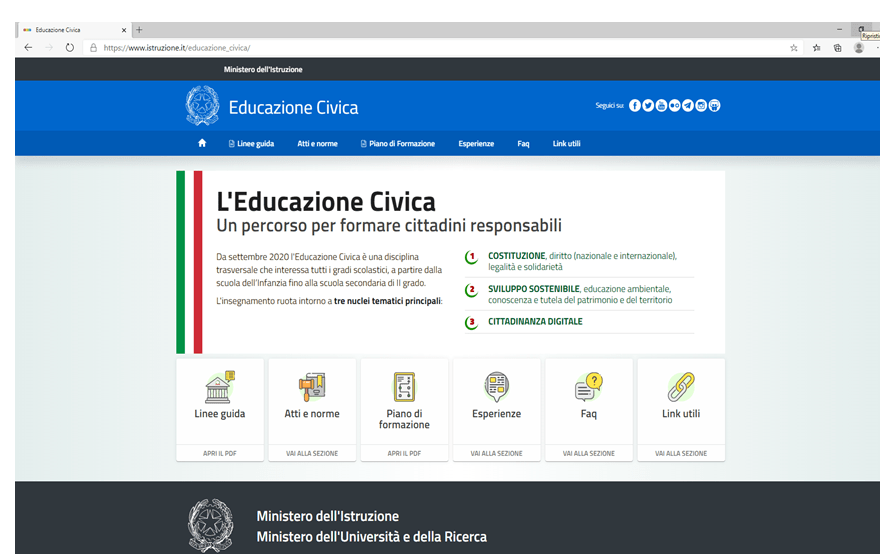Reload the page with refresh button

(69, 47)
